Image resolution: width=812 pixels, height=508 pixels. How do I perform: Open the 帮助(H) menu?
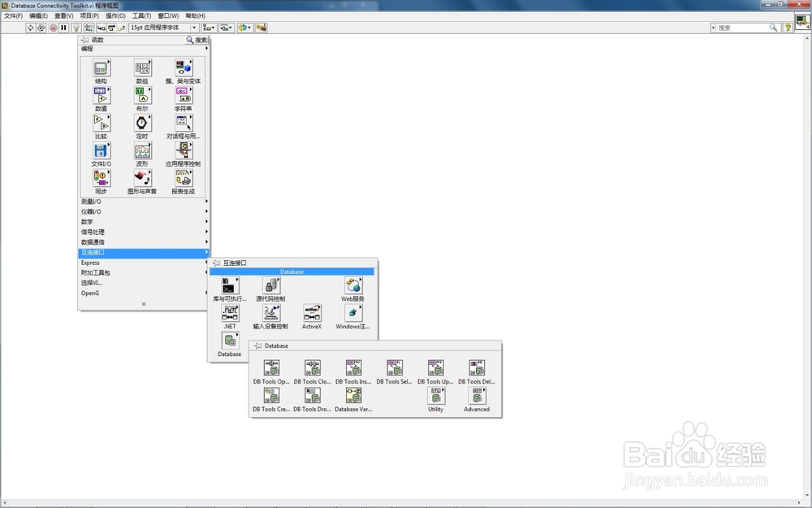click(x=195, y=15)
